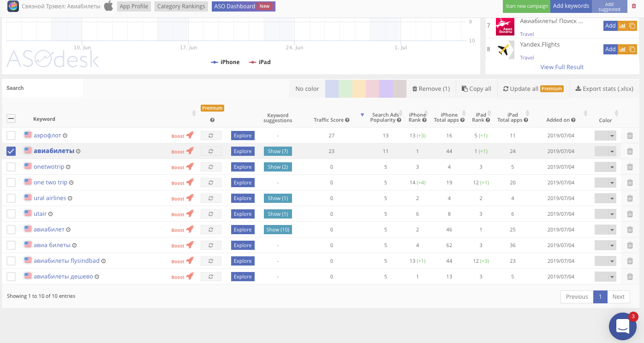This screenshot has height=343, width=644.
Task: Click the Apple platform icon
Action: point(108,6)
